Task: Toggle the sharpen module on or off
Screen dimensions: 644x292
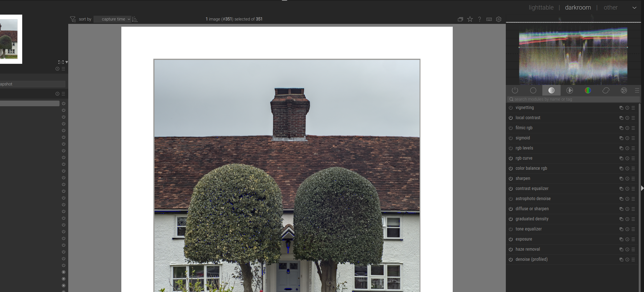Action: (x=511, y=178)
